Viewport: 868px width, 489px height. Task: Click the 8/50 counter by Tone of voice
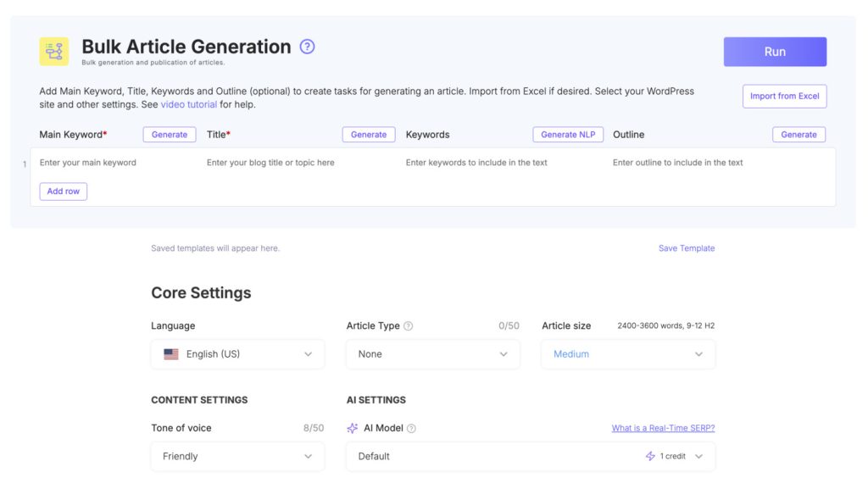(x=314, y=428)
